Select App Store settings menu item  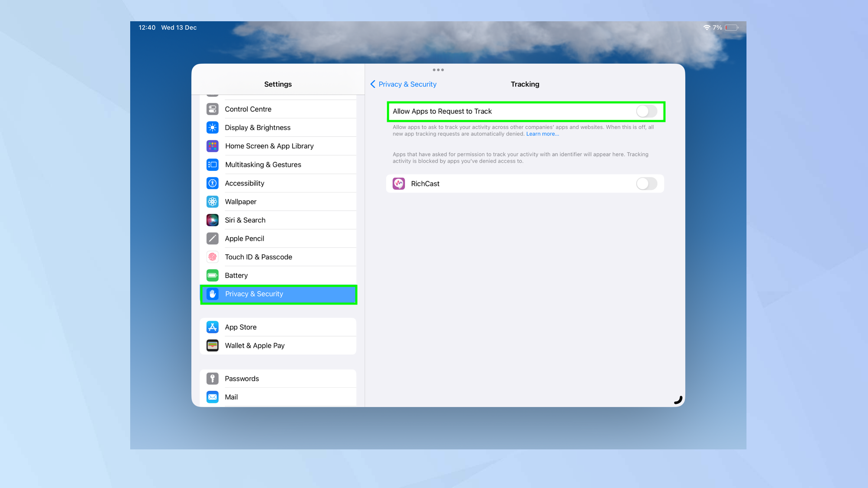pyautogui.click(x=278, y=327)
